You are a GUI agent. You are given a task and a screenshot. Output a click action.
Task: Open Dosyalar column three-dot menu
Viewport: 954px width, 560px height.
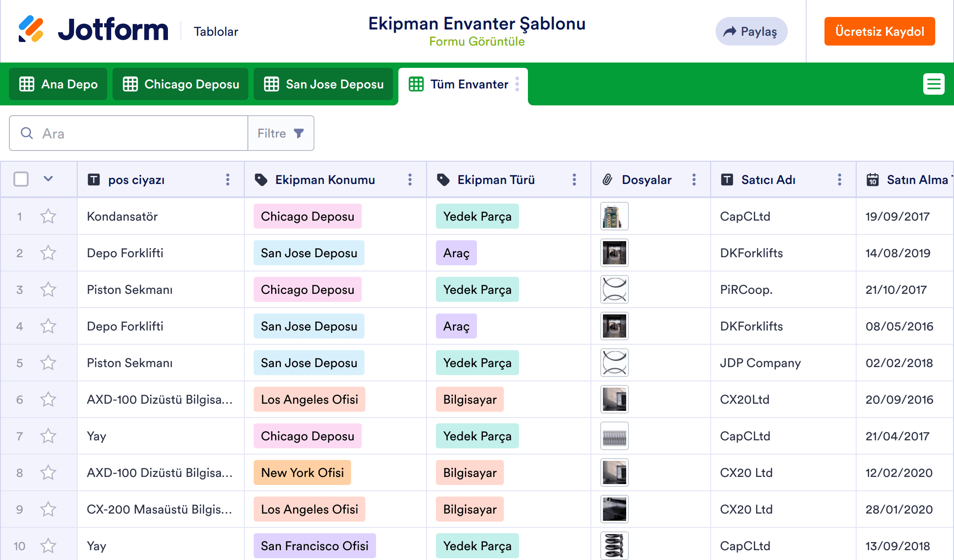click(x=694, y=180)
